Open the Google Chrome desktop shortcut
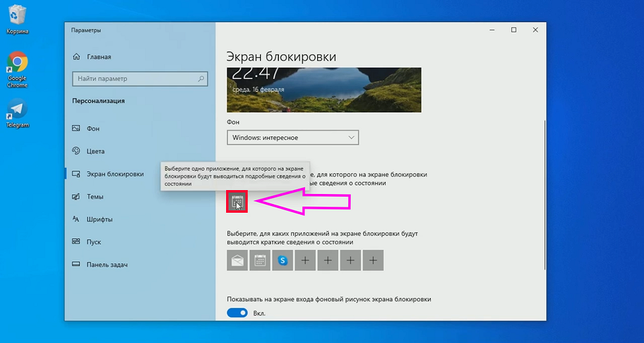Screen dimensions: 644x343 [17, 70]
